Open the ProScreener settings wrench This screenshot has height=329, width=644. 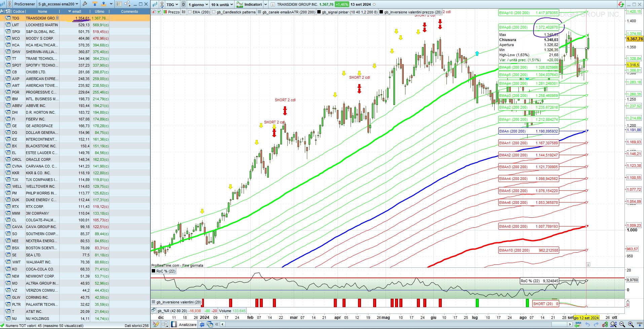coord(85,4)
